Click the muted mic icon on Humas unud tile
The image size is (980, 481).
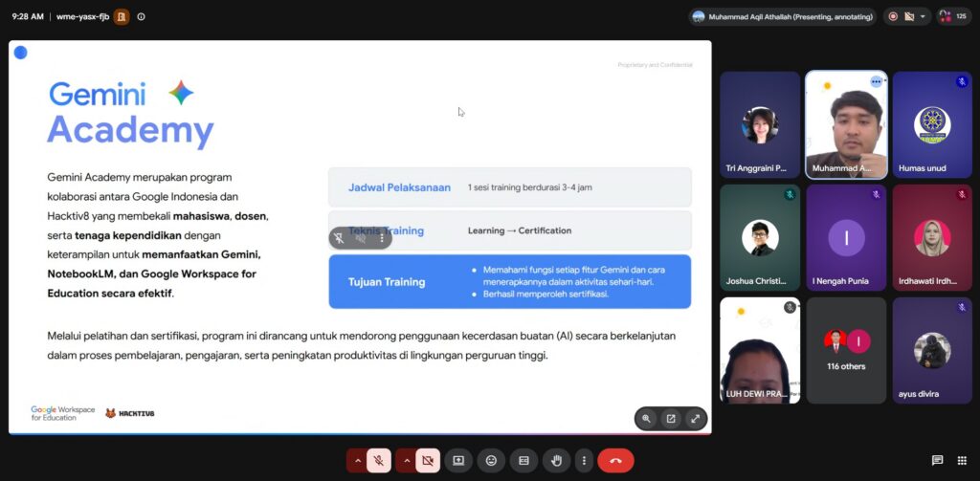(962, 82)
